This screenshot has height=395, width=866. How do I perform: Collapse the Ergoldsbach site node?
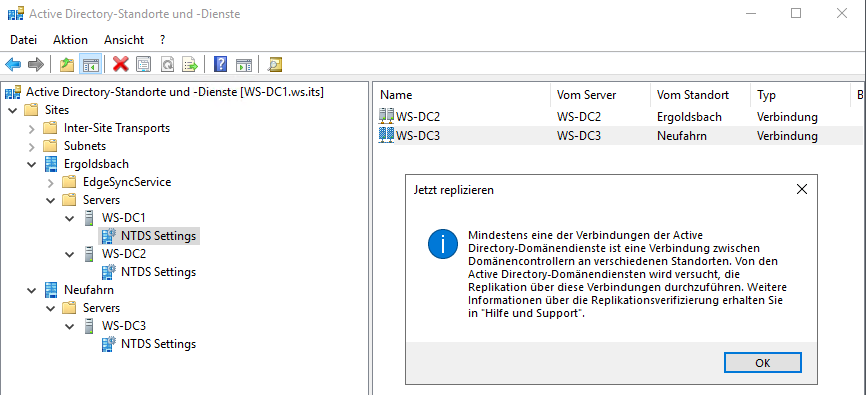pyautogui.click(x=32, y=165)
